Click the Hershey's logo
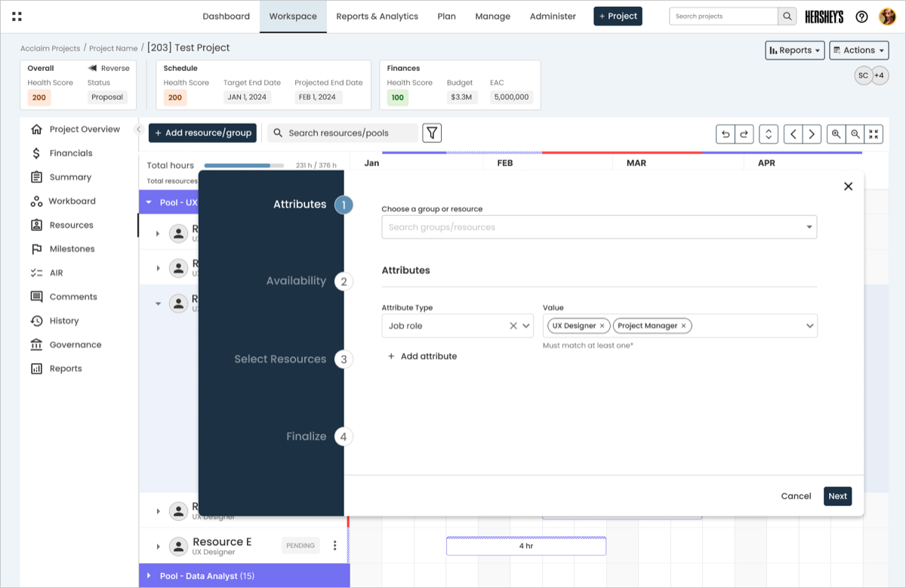906x588 pixels. click(x=825, y=17)
